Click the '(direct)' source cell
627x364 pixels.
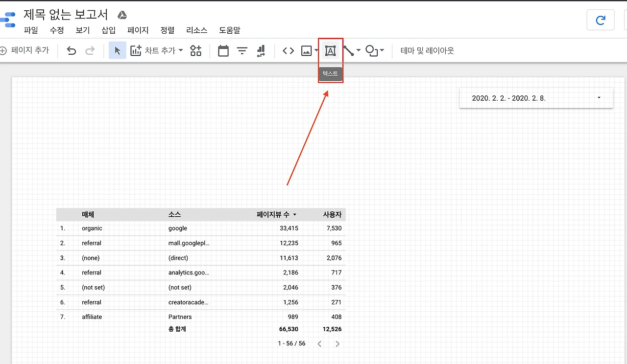[178, 258]
